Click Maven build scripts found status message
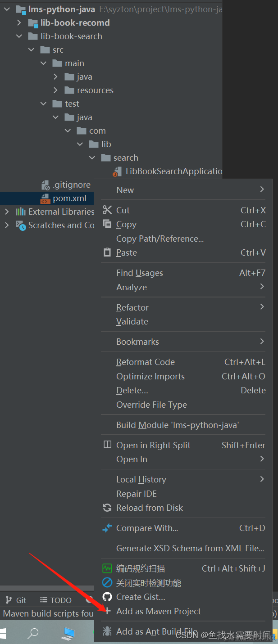 (48, 613)
